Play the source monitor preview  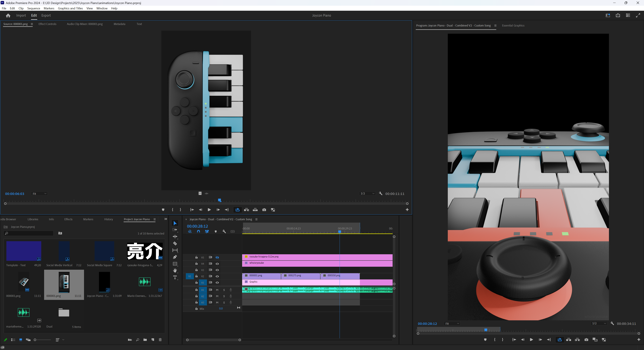pyautogui.click(x=209, y=210)
